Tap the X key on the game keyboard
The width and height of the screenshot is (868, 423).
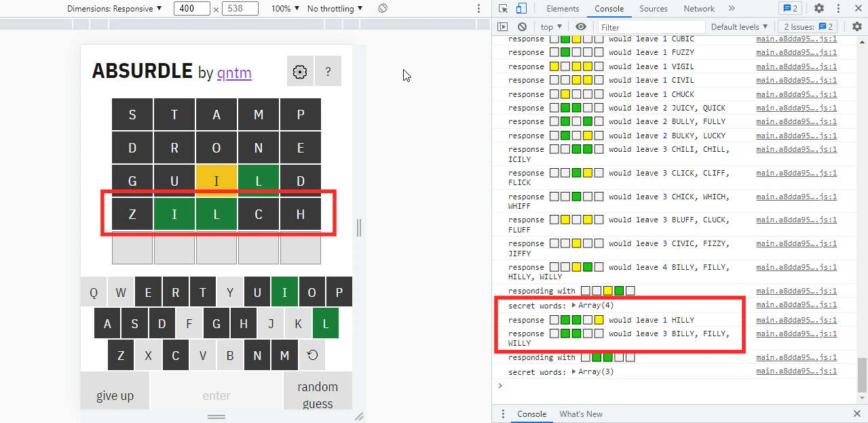148,355
